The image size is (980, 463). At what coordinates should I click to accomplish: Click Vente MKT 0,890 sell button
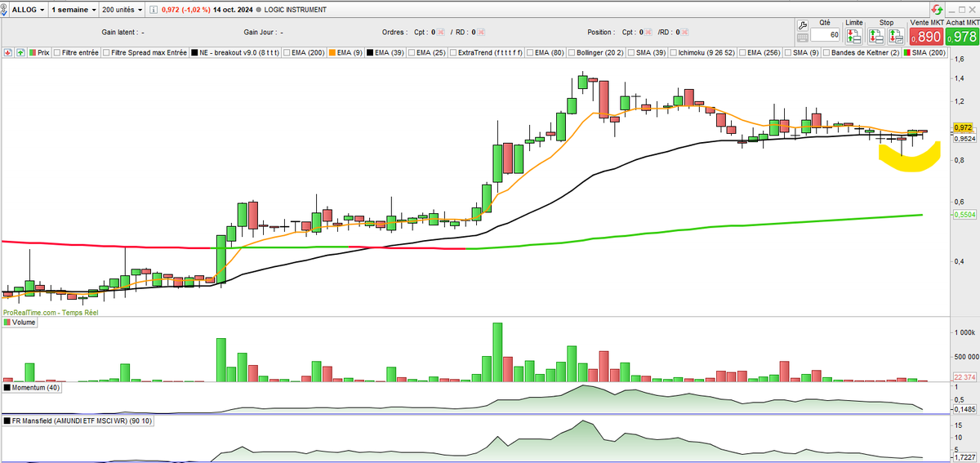click(x=926, y=37)
